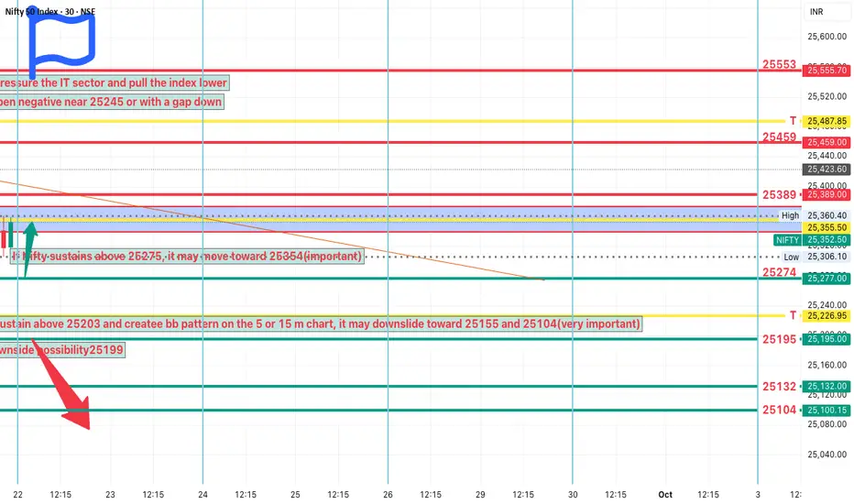Click the dark 25,423.60 crosshair price tag
Screen dimensions: 854x504
tap(827, 169)
